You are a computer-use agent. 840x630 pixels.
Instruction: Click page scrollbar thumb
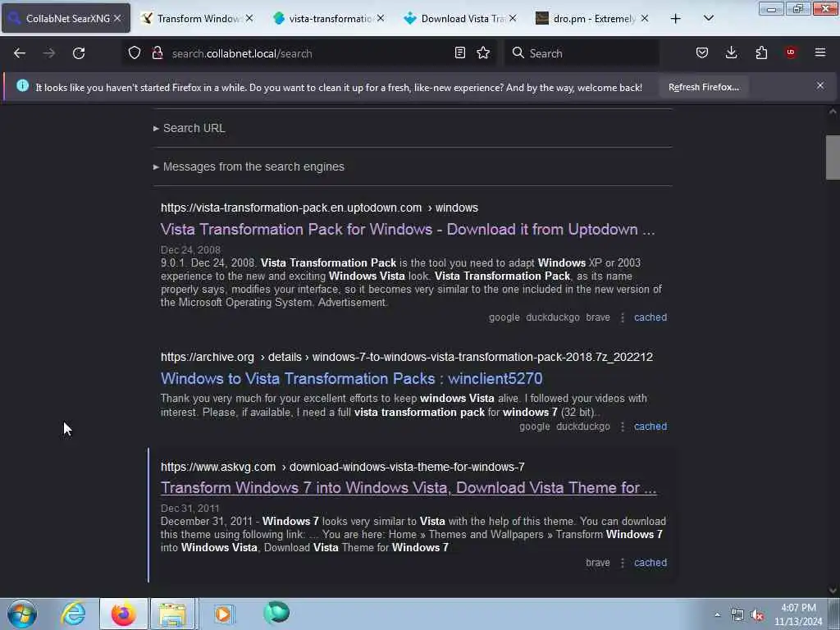click(833, 157)
